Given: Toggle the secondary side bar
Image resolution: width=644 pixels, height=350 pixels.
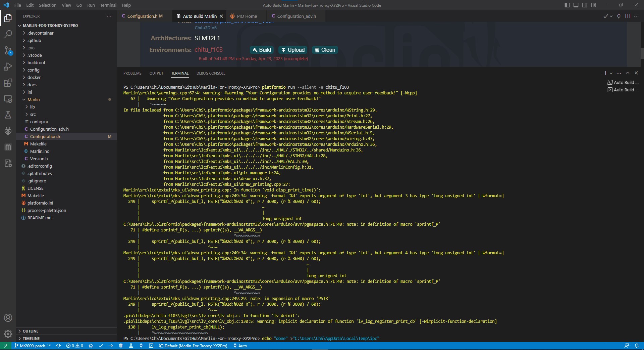Looking at the screenshot, I should click(x=585, y=5).
